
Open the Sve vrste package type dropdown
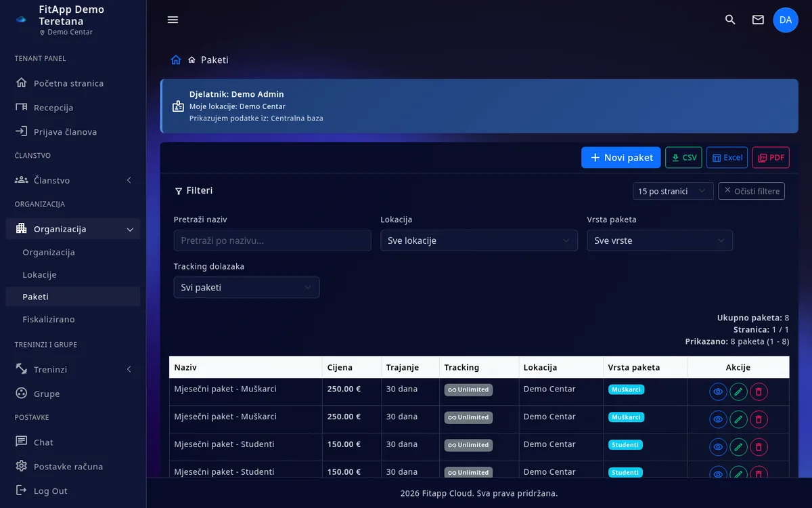[x=660, y=240]
